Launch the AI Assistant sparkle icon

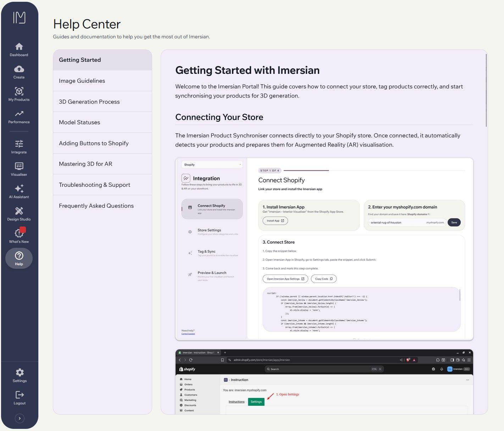click(x=19, y=189)
